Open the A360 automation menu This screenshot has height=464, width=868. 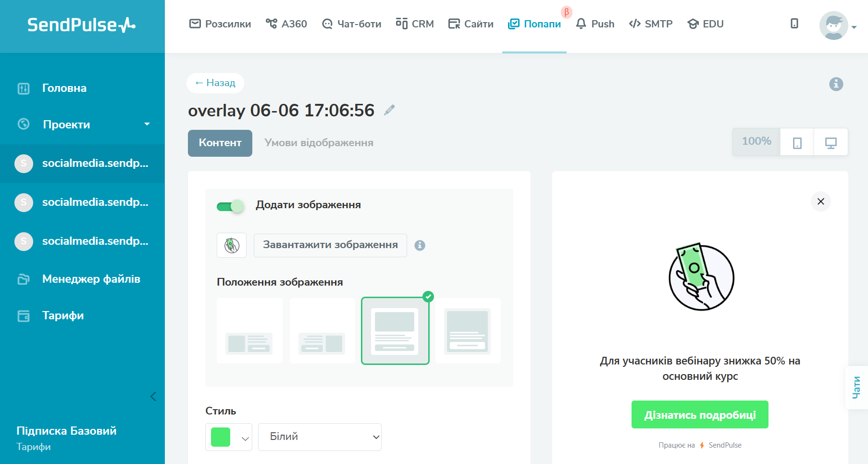[286, 24]
